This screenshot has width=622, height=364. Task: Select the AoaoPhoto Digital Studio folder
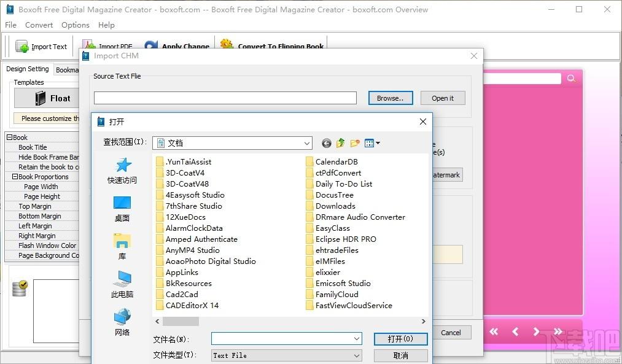coord(206,261)
